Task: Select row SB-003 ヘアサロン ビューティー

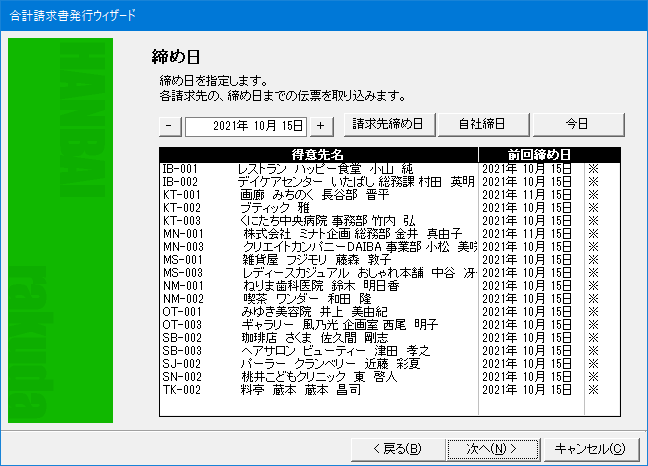Action: (390, 351)
